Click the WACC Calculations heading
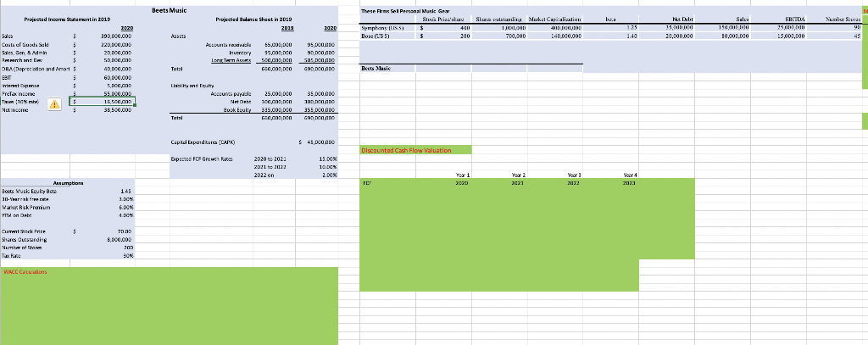868x345 pixels. click(x=25, y=272)
